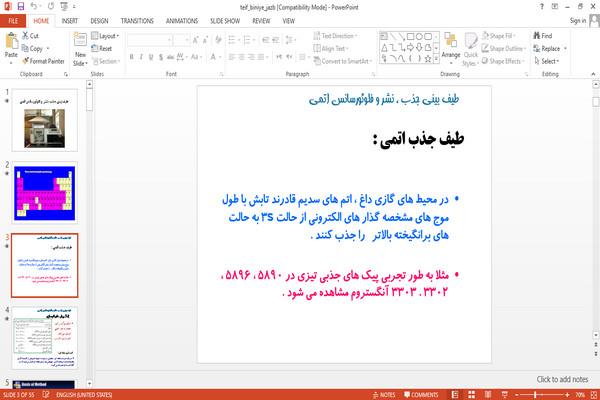Open Comments from the status bar

click(421, 395)
